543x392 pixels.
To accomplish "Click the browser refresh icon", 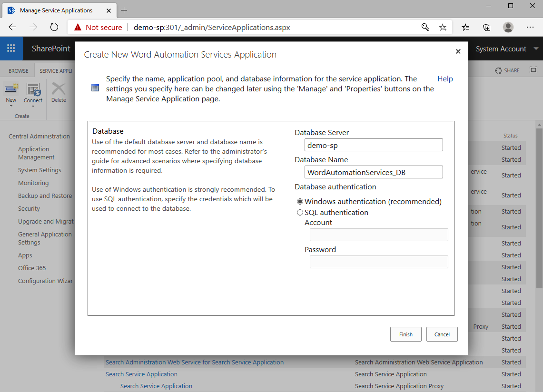I will pos(54,28).
